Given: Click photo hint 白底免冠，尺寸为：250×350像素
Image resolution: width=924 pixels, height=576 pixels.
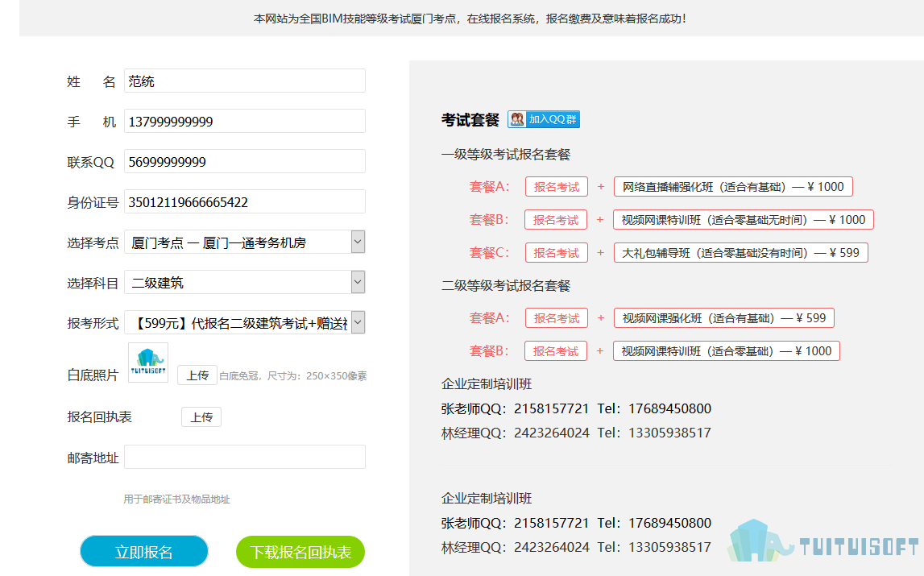Looking at the screenshot, I should tap(293, 376).
